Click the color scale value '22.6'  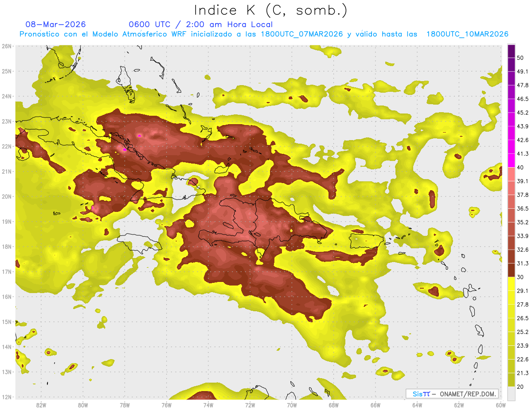[x=523, y=359]
